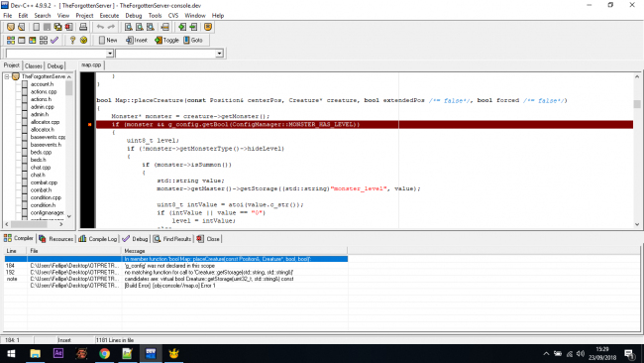
Task: Click the Add to Project icon
Action: point(182,27)
